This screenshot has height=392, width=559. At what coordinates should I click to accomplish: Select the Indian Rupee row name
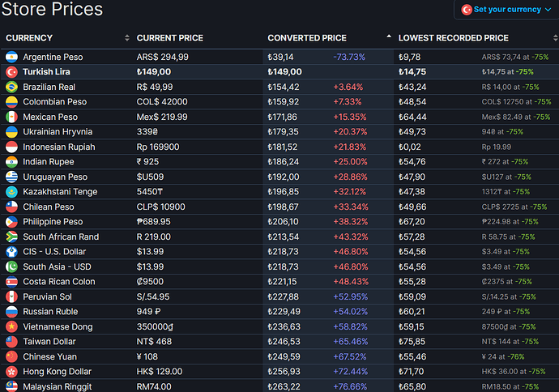pyautogui.click(x=49, y=162)
